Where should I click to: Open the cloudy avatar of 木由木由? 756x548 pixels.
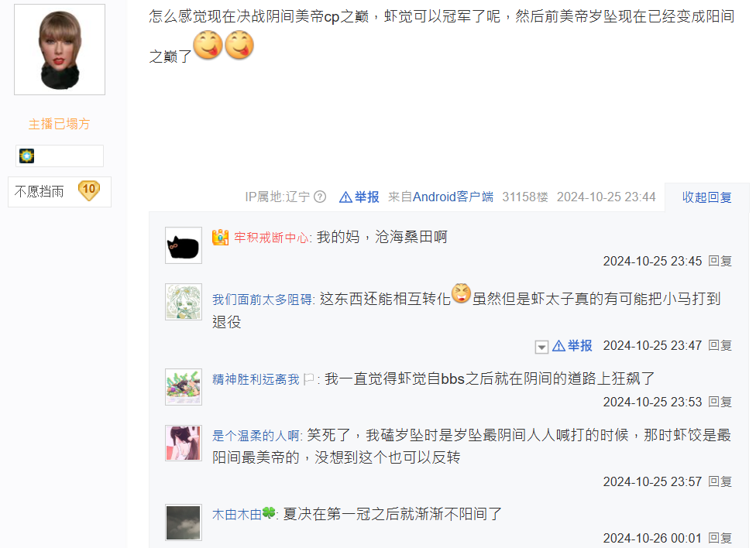pyautogui.click(x=184, y=522)
